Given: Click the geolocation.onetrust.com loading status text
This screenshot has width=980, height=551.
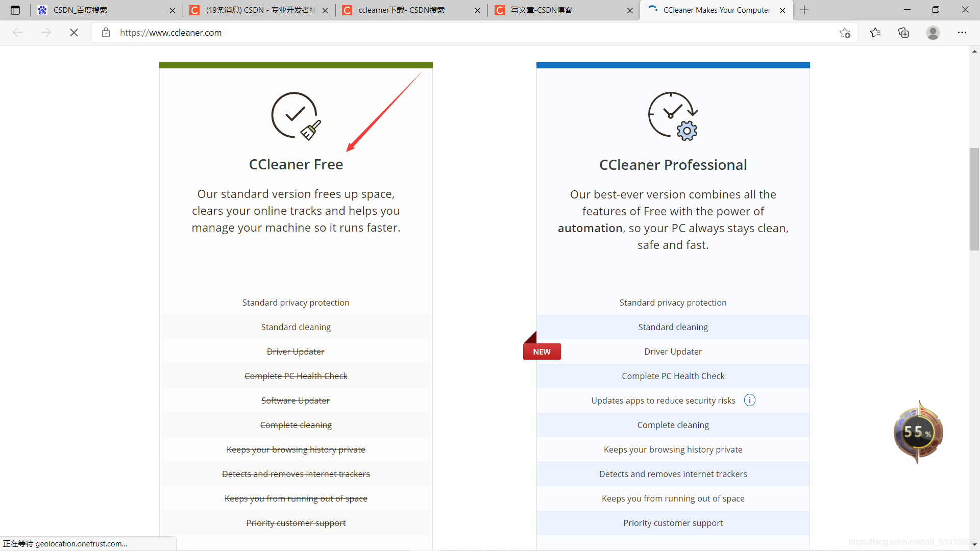Looking at the screenshot, I should coord(65,544).
